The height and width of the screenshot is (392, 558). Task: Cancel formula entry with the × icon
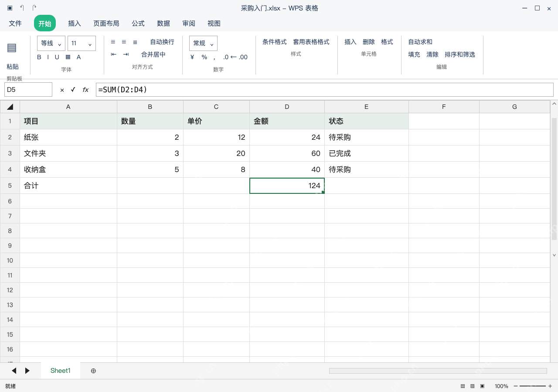tap(62, 90)
